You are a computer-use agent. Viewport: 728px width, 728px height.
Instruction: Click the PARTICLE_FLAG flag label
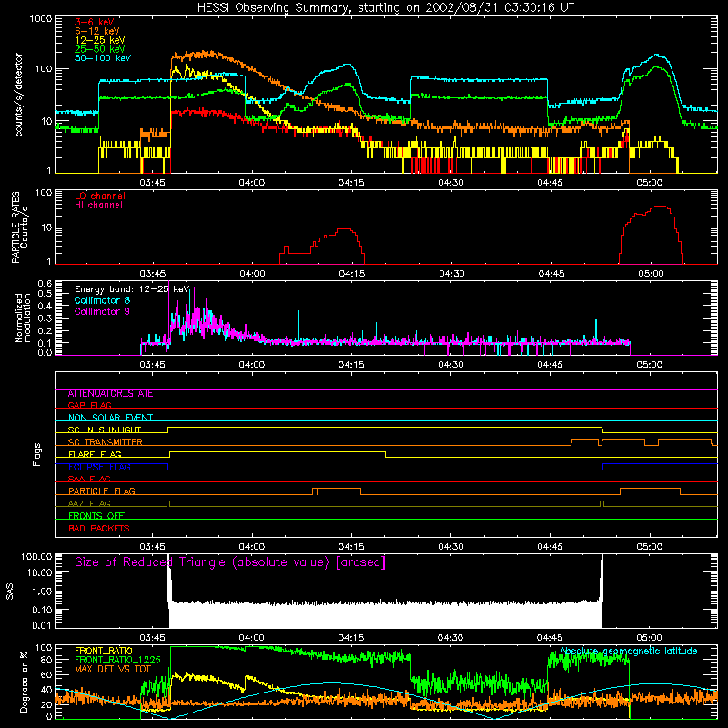tap(102, 491)
